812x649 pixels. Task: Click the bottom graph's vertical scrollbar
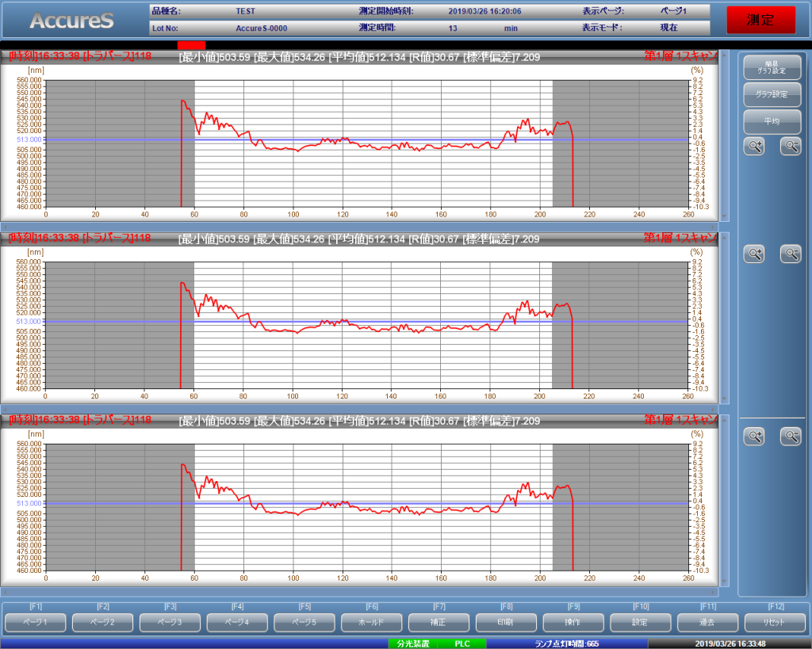(725, 500)
